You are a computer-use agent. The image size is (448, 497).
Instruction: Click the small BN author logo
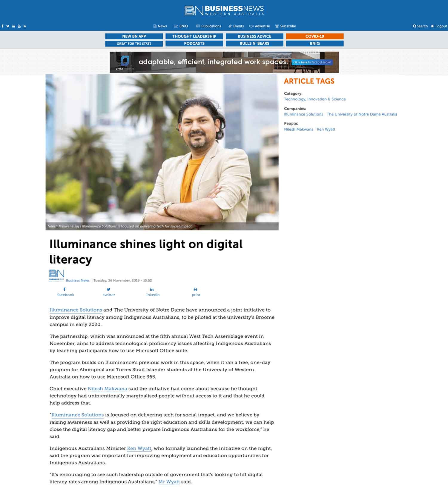(x=57, y=275)
